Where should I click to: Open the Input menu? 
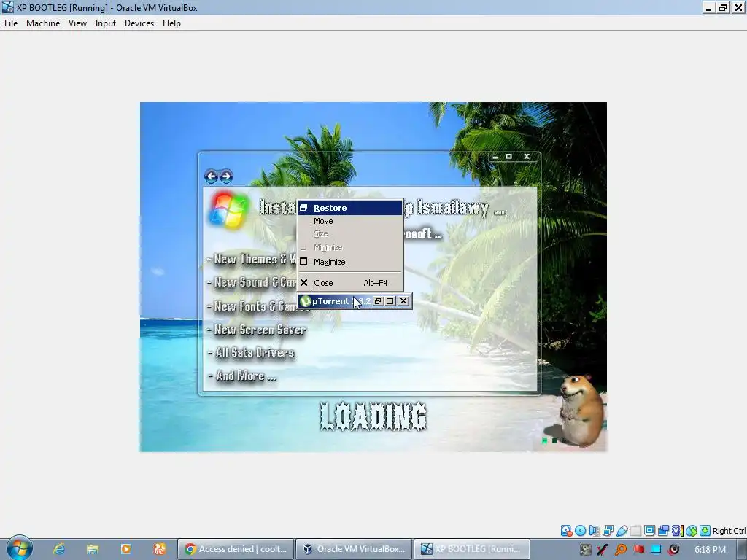pyautogui.click(x=105, y=23)
